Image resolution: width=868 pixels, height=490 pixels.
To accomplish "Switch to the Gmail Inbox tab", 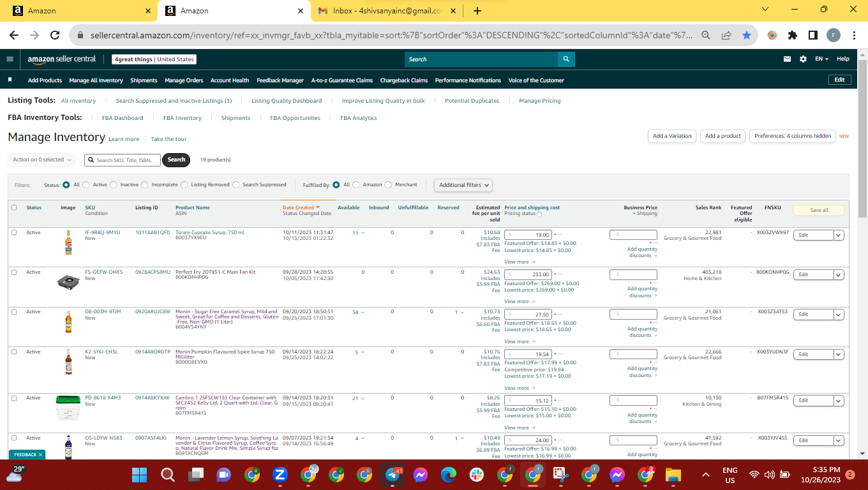I will coord(387,11).
